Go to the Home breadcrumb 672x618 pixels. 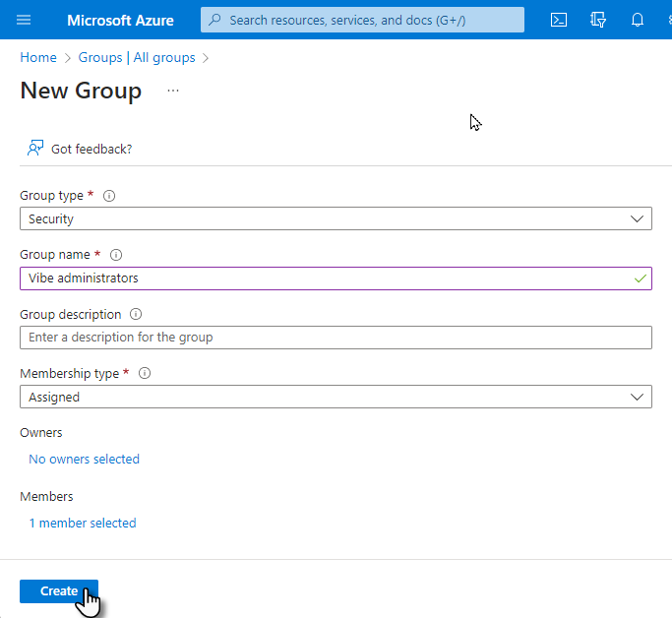pyautogui.click(x=38, y=57)
